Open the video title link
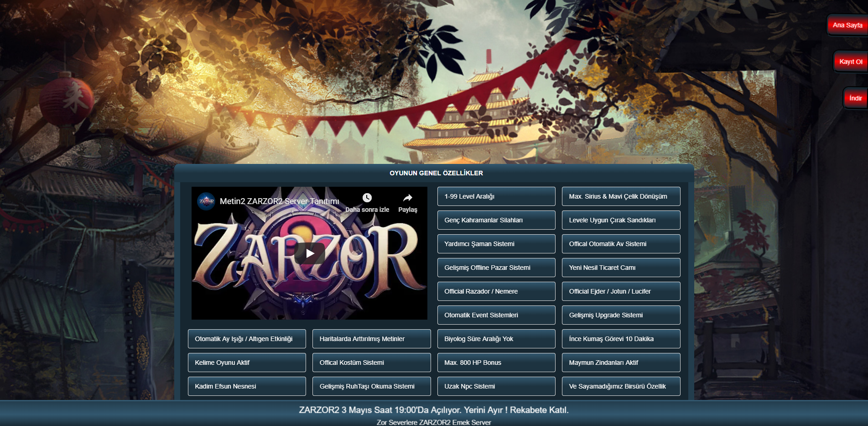 [x=279, y=201]
